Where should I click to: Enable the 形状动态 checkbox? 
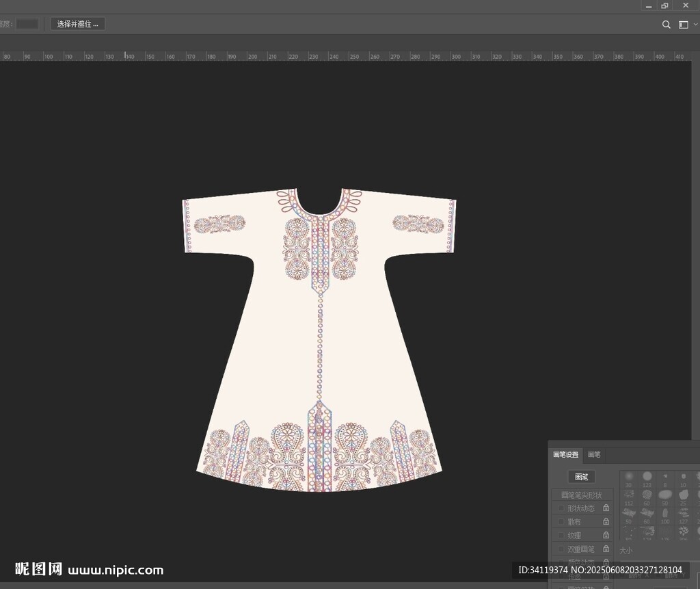561,508
